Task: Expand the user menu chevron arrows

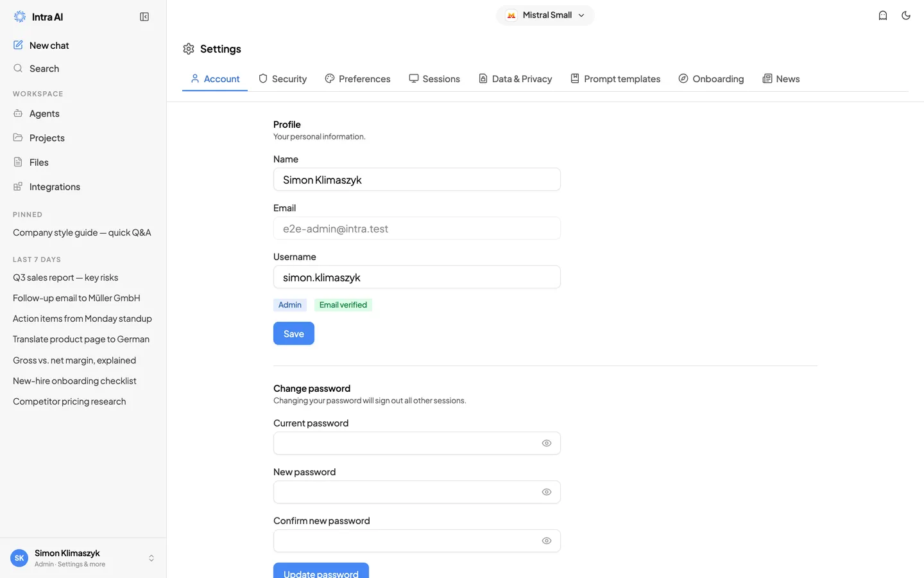Action: (x=151, y=558)
